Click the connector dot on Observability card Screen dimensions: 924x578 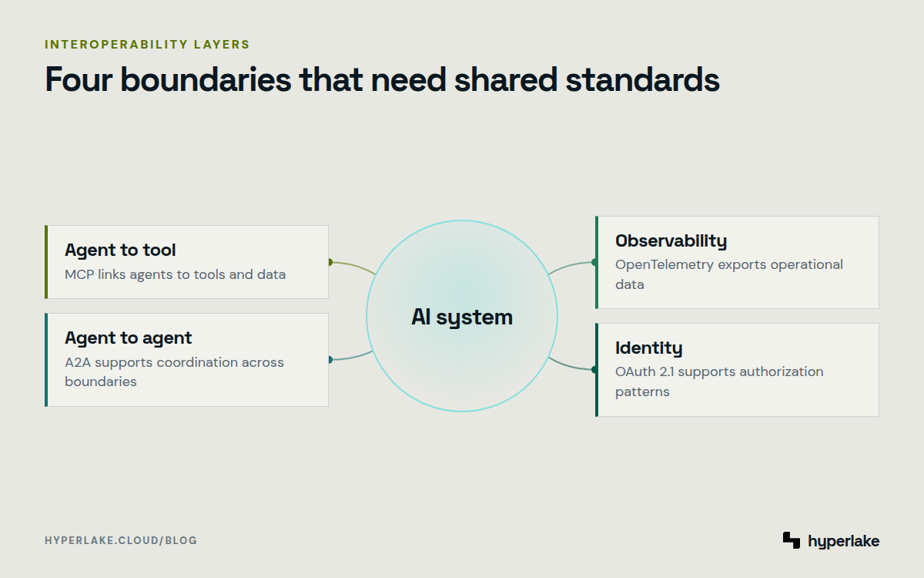[595, 262]
